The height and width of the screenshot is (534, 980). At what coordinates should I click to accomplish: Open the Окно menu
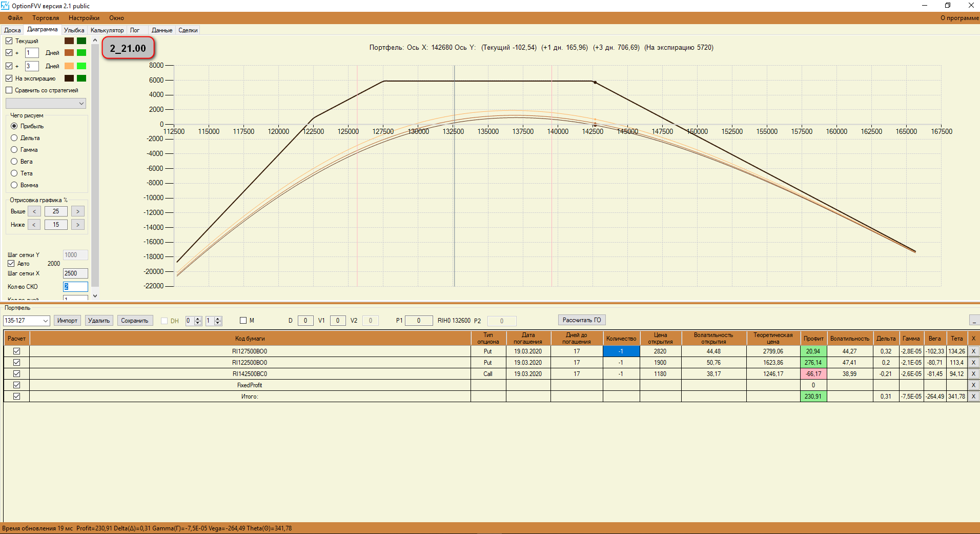pos(116,18)
